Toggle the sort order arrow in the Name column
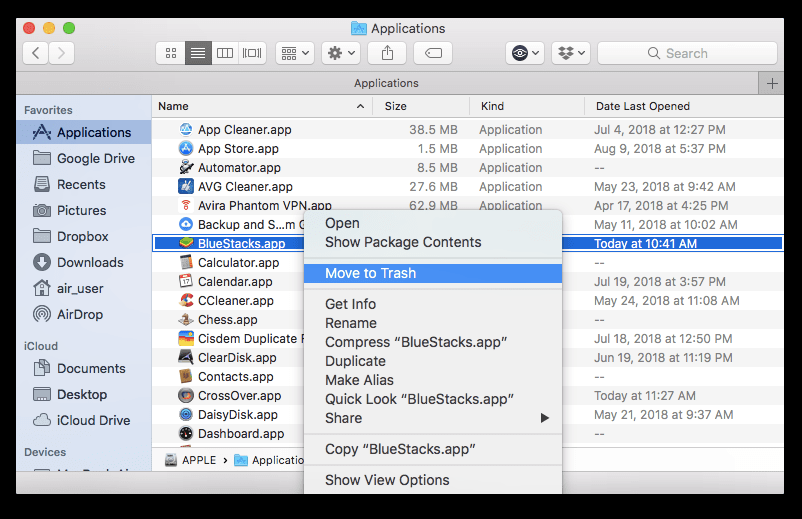The height and width of the screenshot is (519, 802). [361, 106]
